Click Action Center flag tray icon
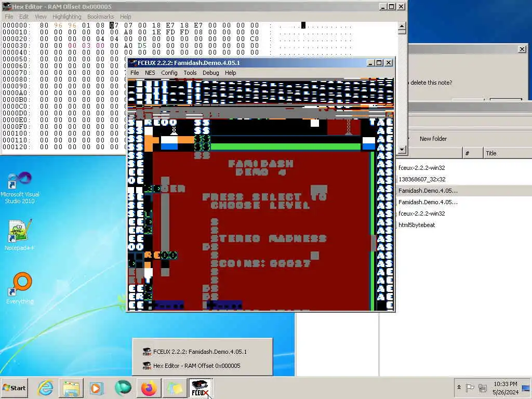 point(470,388)
